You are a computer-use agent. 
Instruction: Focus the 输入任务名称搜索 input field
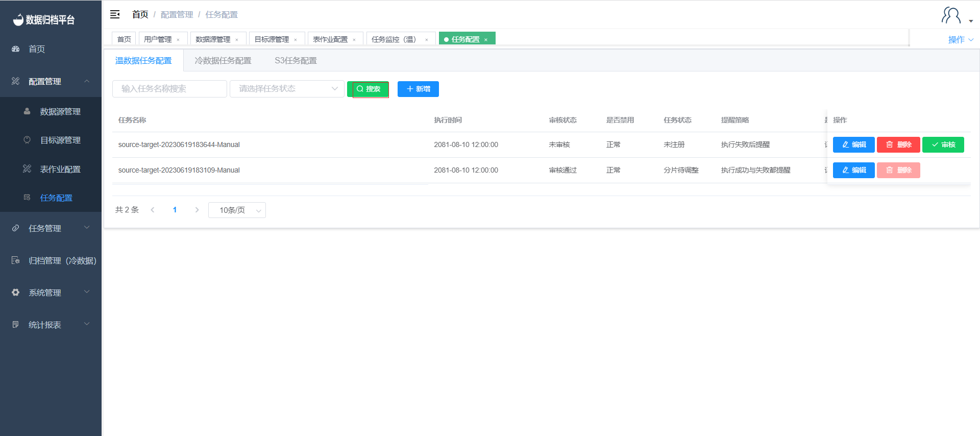[x=169, y=89]
